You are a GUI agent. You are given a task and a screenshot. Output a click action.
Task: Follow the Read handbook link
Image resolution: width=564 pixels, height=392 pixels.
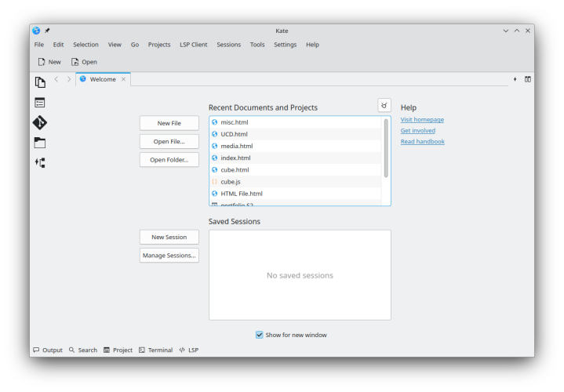(x=422, y=142)
